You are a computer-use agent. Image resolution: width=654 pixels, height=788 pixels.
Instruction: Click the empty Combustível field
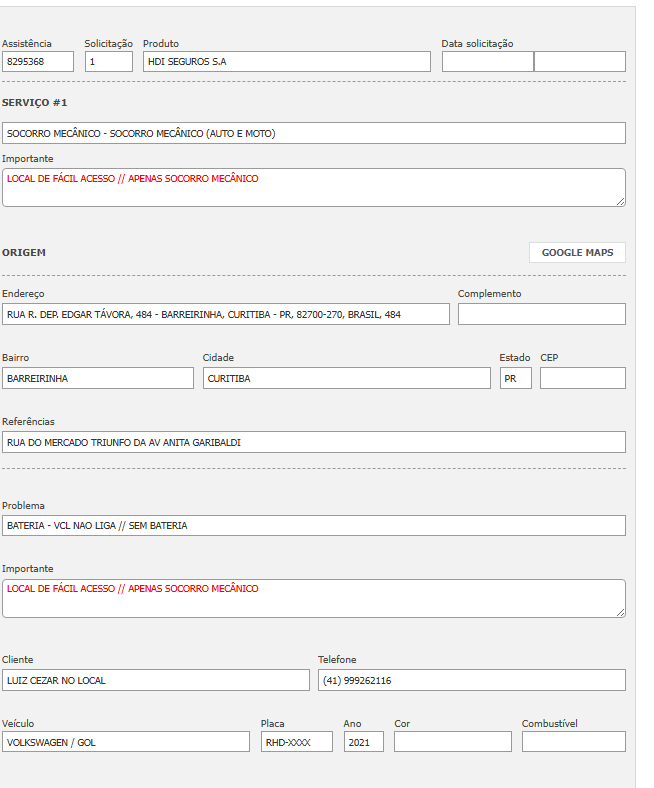click(x=573, y=742)
